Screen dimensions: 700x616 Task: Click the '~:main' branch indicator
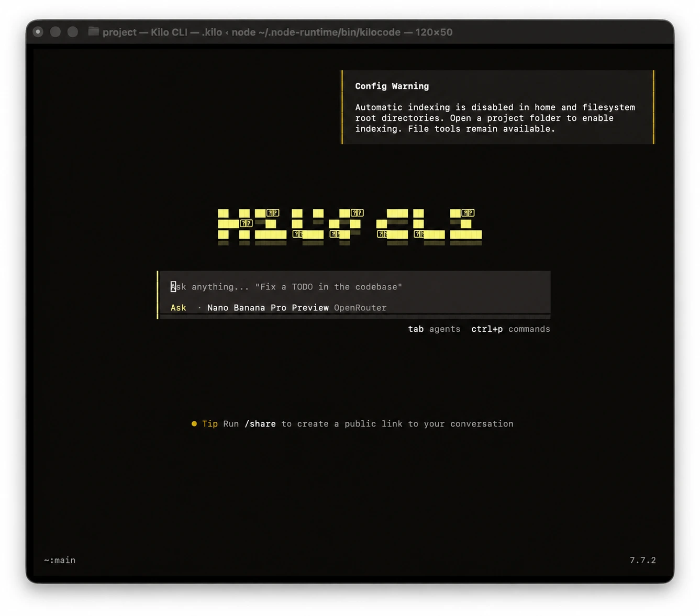(x=60, y=560)
